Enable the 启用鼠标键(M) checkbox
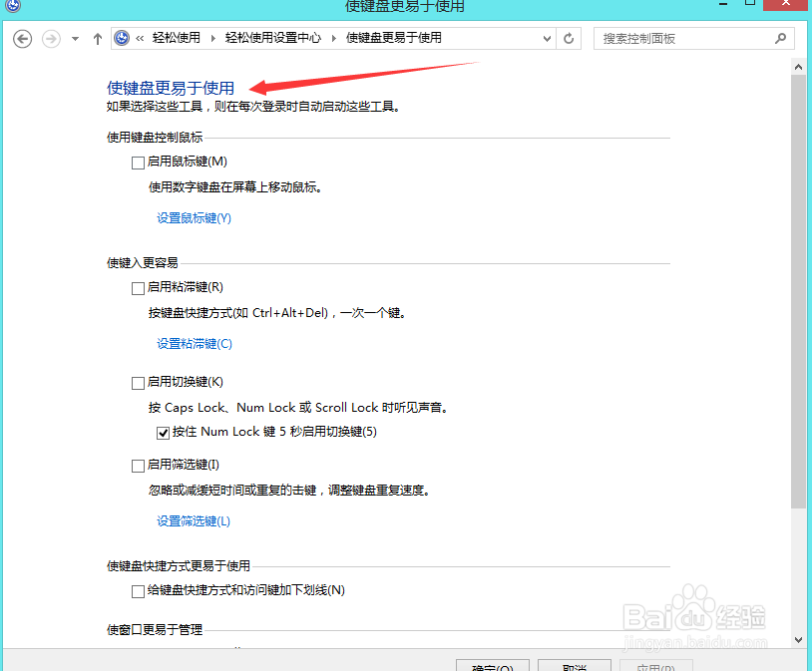The image size is (812, 671). pyautogui.click(x=137, y=162)
